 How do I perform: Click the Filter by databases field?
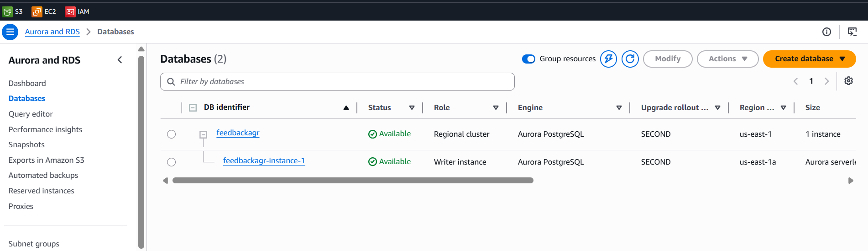tap(337, 82)
